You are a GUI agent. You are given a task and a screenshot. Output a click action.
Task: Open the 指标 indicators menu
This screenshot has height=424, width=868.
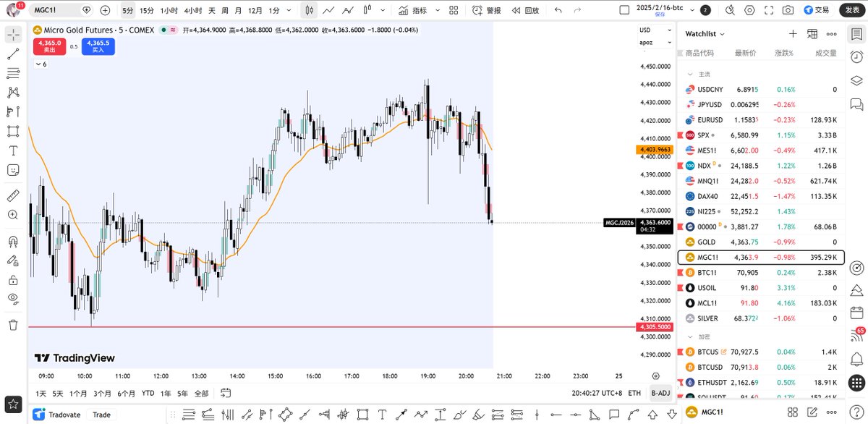[413, 10]
